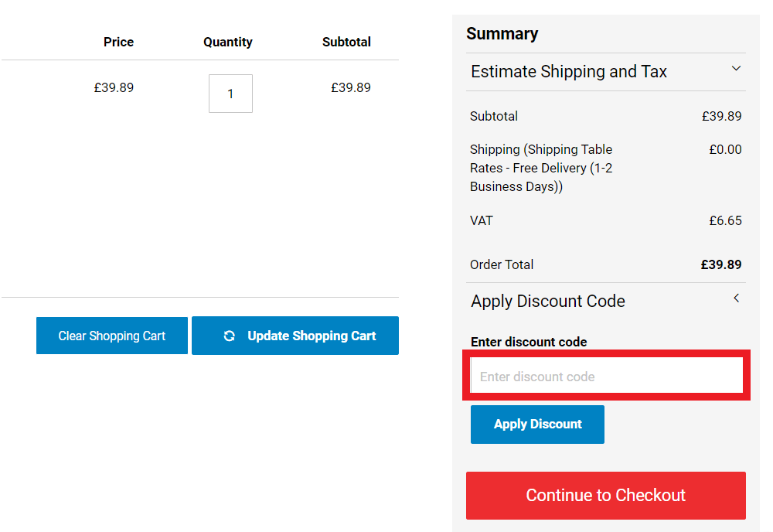Viewport: 773px width, 532px height.
Task: Click the bold Enter discount code label
Action: (529, 342)
